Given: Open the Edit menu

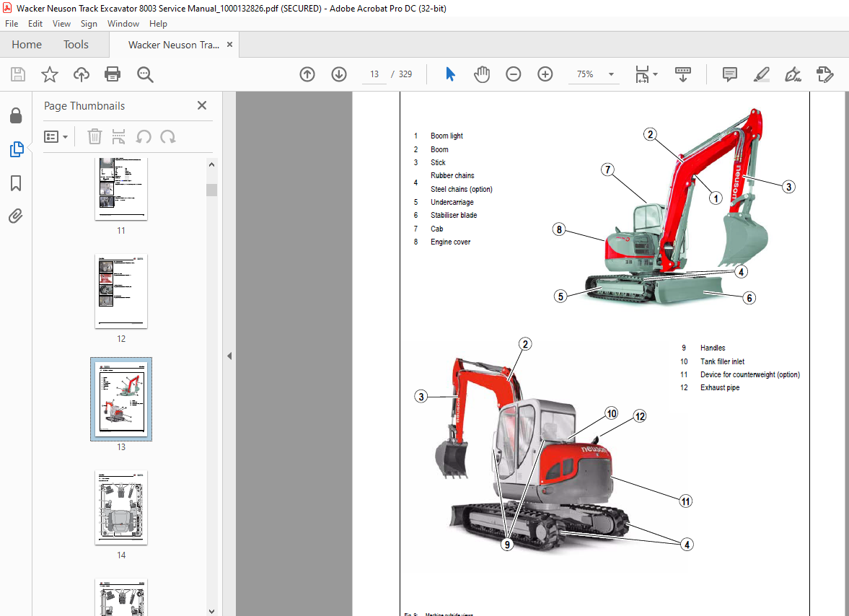Looking at the screenshot, I should 35,24.
